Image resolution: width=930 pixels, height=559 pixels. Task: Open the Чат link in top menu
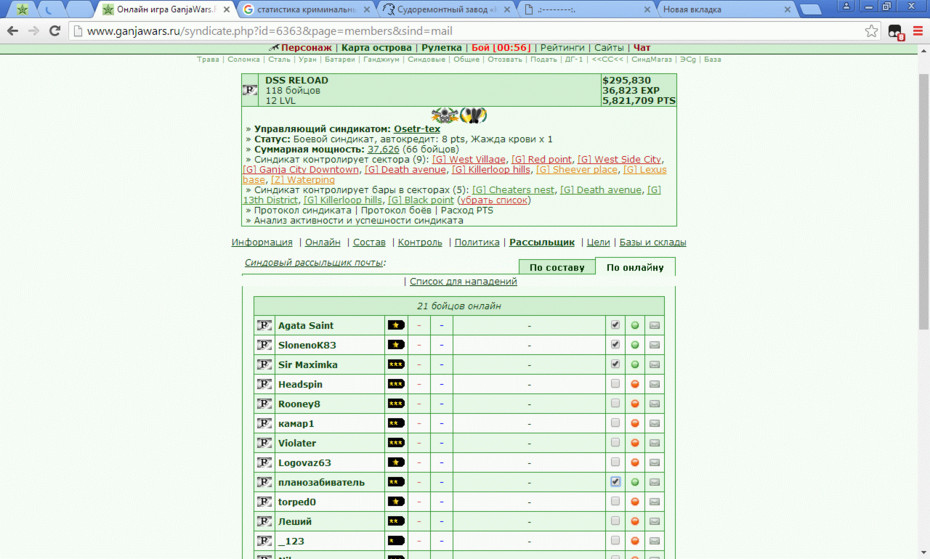click(x=642, y=47)
